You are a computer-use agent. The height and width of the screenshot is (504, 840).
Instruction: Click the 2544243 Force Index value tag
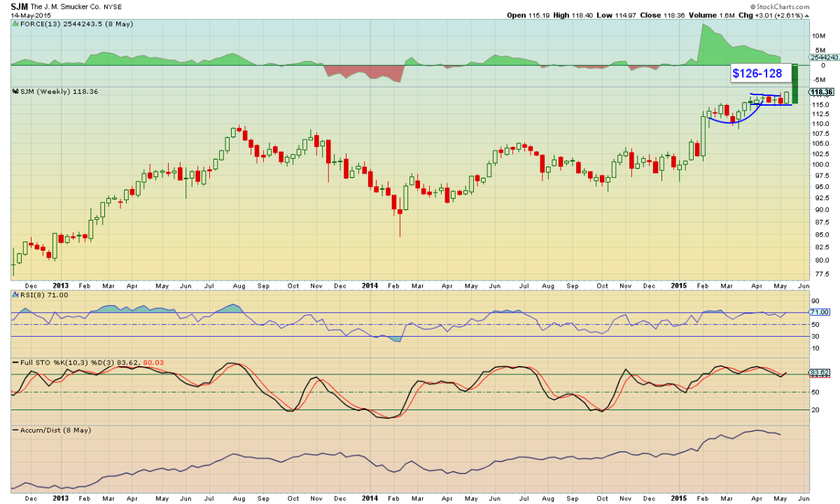823,57
